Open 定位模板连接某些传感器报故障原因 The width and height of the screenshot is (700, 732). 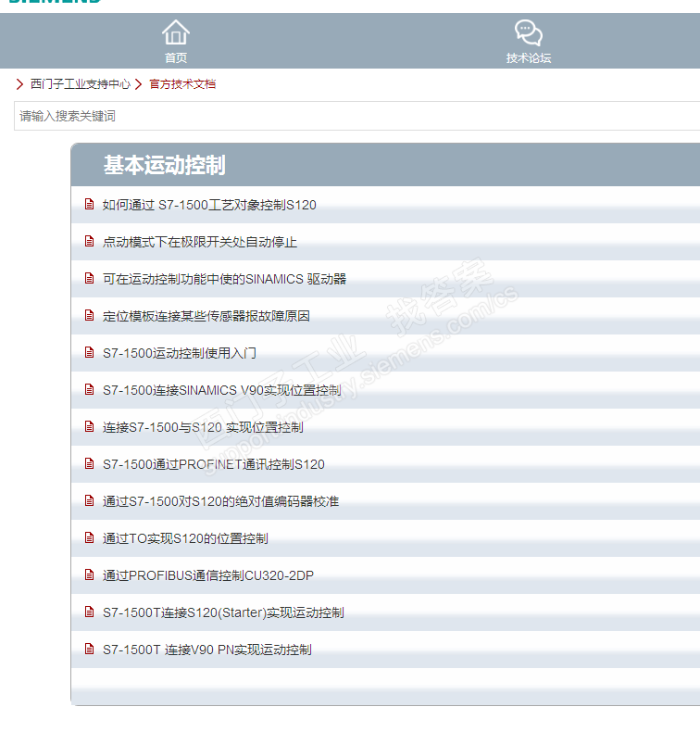point(206,316)
